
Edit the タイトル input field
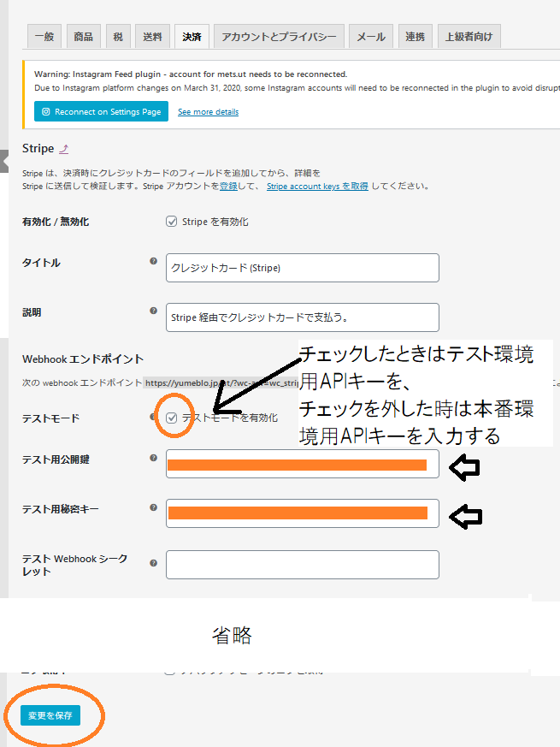(303, 268)
